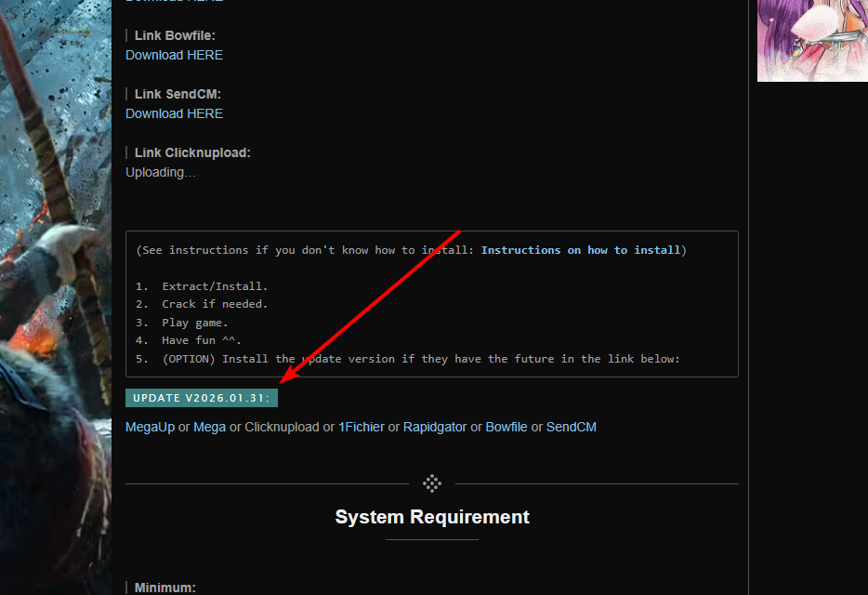This screenshot has height=595, width=868.
Task: Click the Extract/Install step text
Action: pyautogui.click(x=215, y=286)
